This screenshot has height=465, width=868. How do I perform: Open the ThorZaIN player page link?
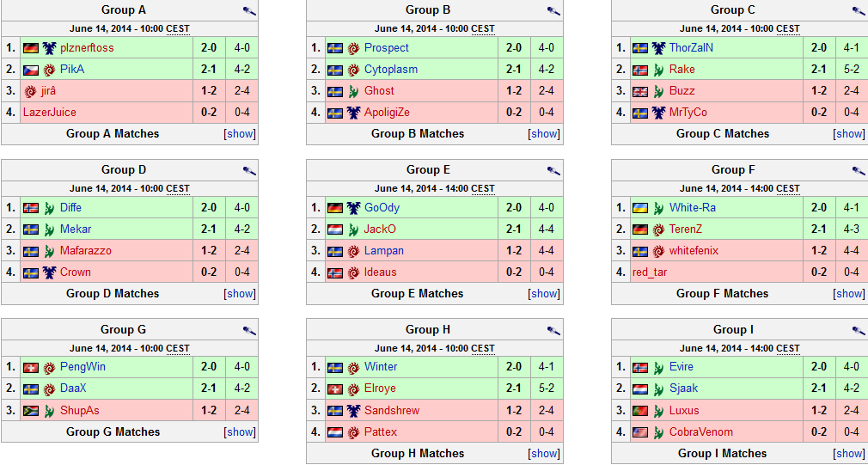pyautogui.click(x=691, y=48)
